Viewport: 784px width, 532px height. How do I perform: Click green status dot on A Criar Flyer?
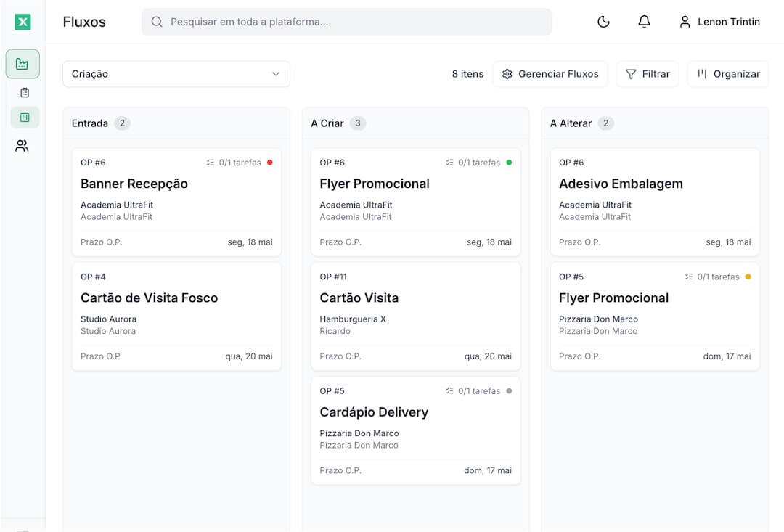click(509, 163)
